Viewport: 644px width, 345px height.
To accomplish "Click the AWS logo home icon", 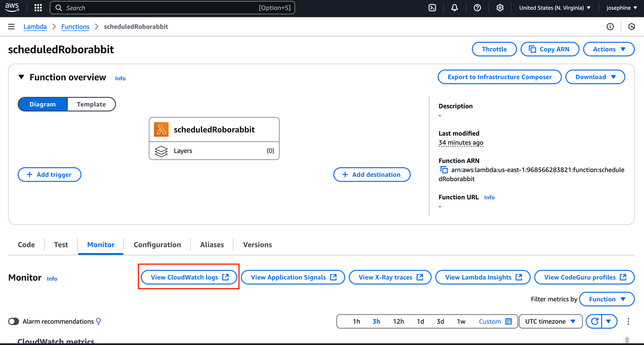I will pyautogui.click(x=12, y=7).
